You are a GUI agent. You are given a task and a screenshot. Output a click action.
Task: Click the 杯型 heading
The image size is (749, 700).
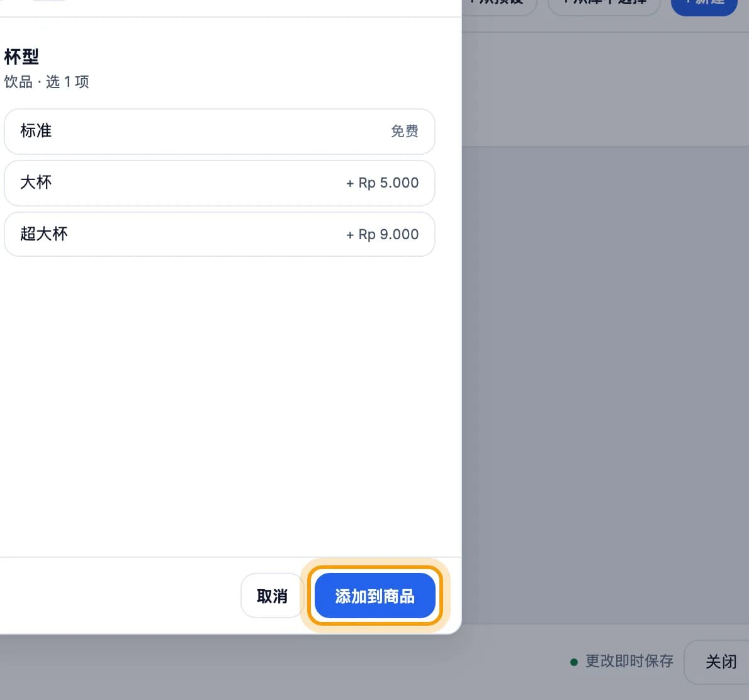(21, 57)
